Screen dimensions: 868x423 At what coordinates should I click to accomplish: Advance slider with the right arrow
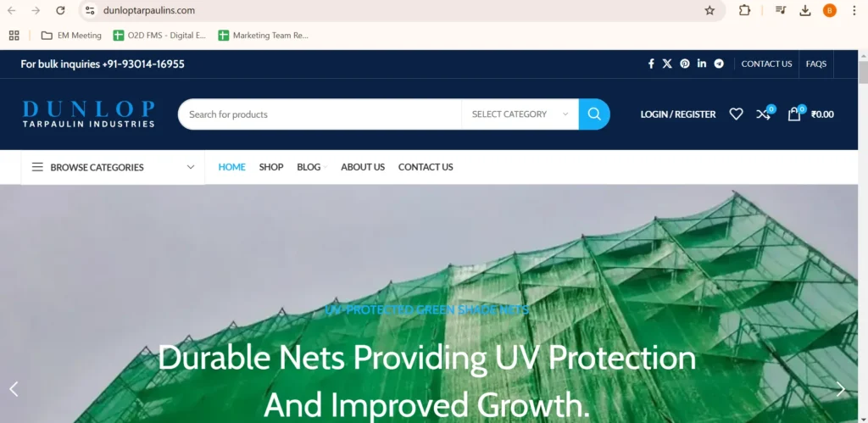pyautogui.click(x=840, y=389)
